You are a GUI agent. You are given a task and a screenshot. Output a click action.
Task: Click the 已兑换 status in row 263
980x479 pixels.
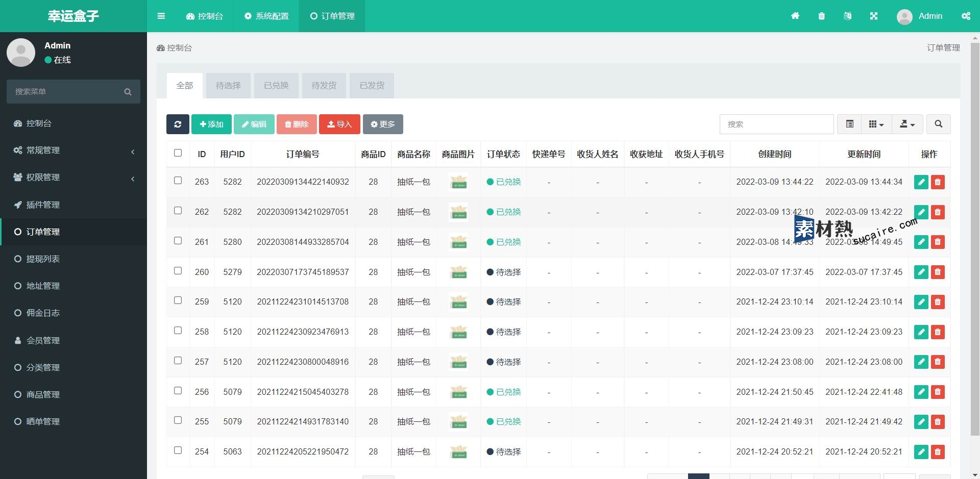coord(504,182)
